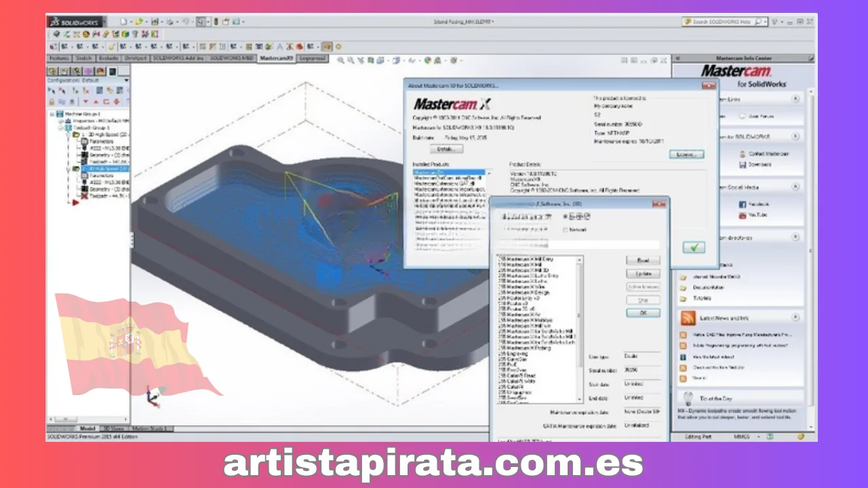Click the Details... button in About dialog
Screen dimensions: 868x488
[x=447, y=148]
